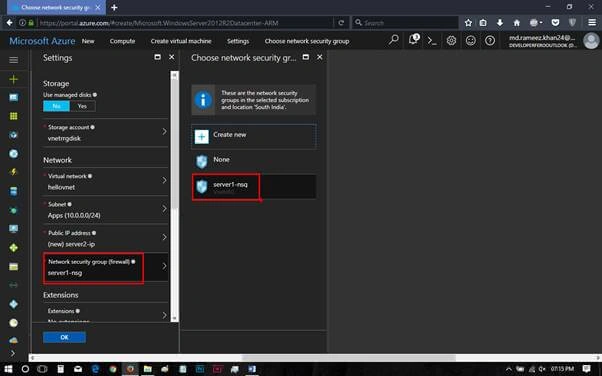The height and width of the screenshot is (376, 602).
Task: Click the blue info icon in NSG blade
Action: (203, 100)
